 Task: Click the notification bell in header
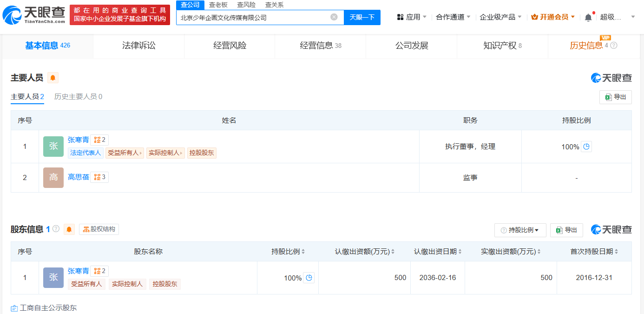588,17
